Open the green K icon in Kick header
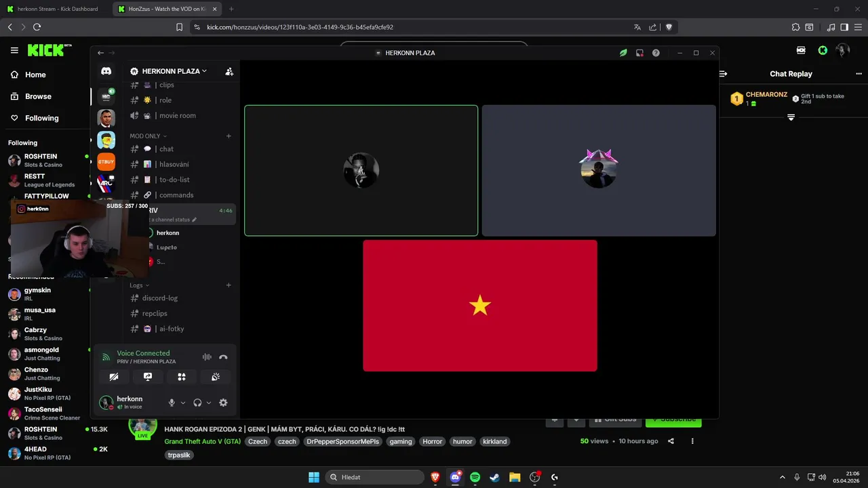This screenshot has height=488, width=868. pos(823,50)
